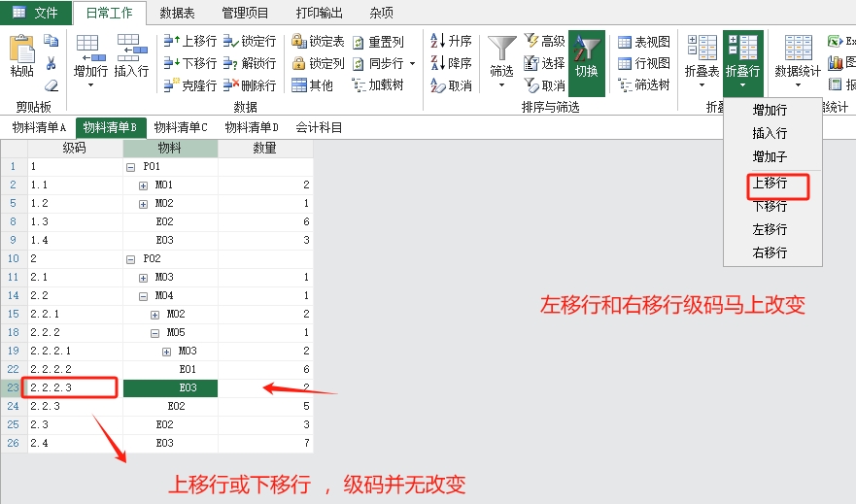Click the 物料 column header
The width and height of the screenshot is (856, 504).
coord(170,149)
